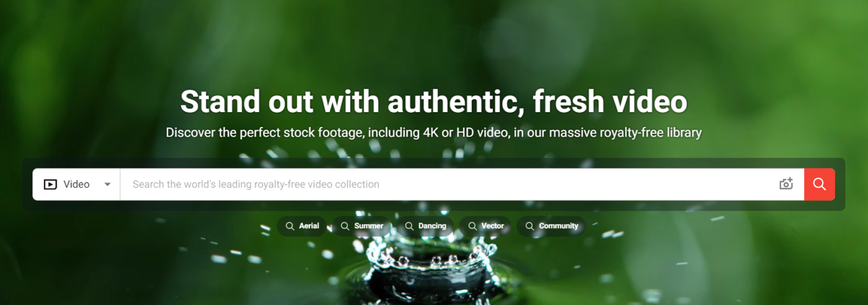Viewport: 868px width, 305px height.
Task: Click the magnifier icon on Community chip
Action: coord(529,226)
